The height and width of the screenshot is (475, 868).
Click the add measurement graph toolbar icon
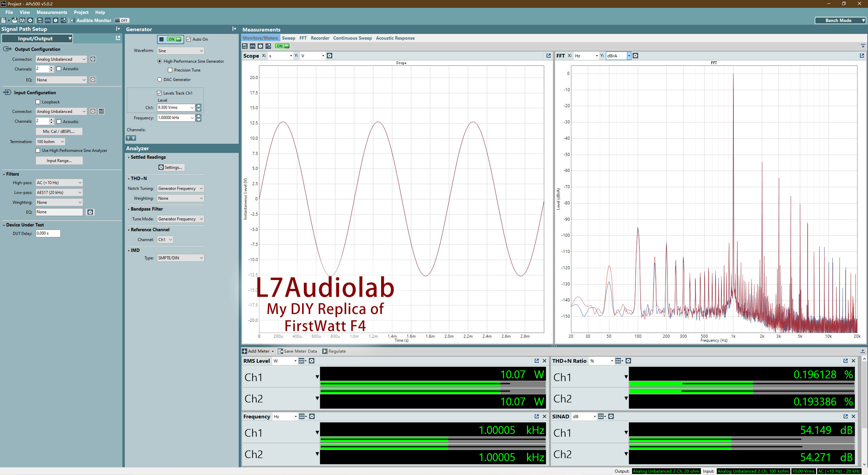coord(63,20)
